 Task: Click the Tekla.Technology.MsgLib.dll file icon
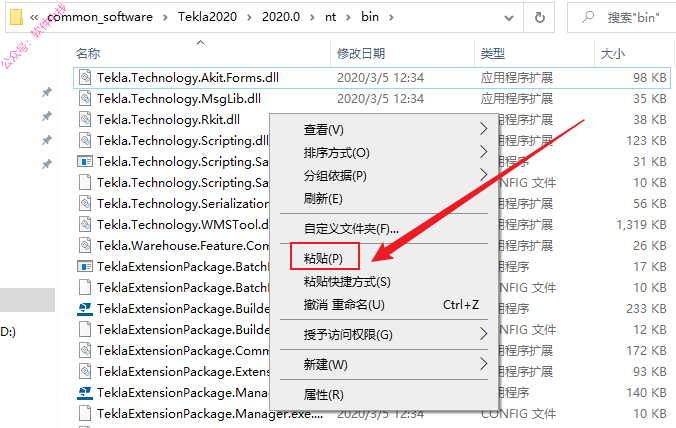[85, 99]
